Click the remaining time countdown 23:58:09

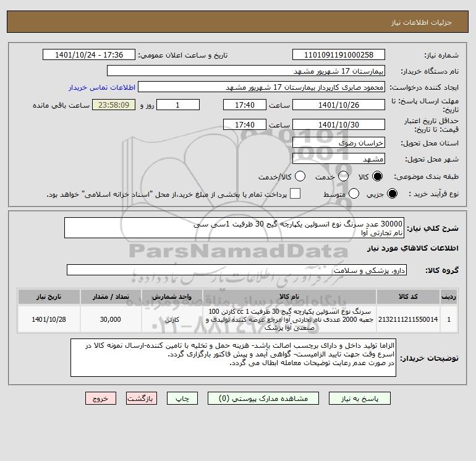point(114,105)
